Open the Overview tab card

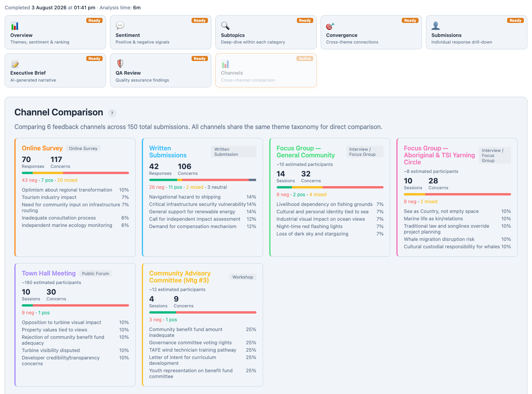pyautogui.click(x=55, y=32)
